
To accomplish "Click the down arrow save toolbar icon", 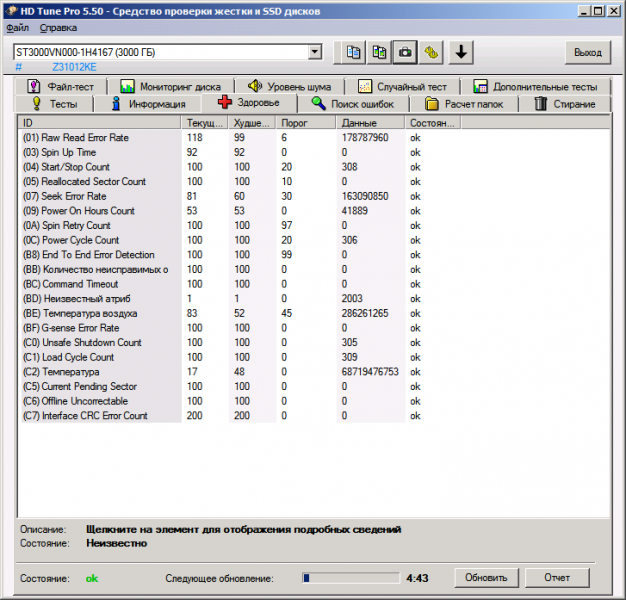I will tap(460, 52).
